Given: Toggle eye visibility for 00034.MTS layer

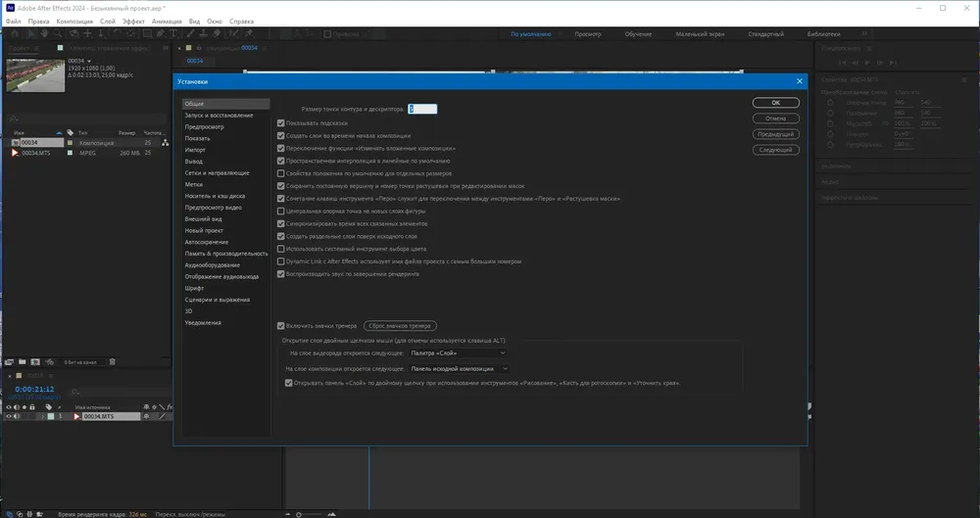Looking at the screenshot, I should pyautogui.click(x=9, y=416).
